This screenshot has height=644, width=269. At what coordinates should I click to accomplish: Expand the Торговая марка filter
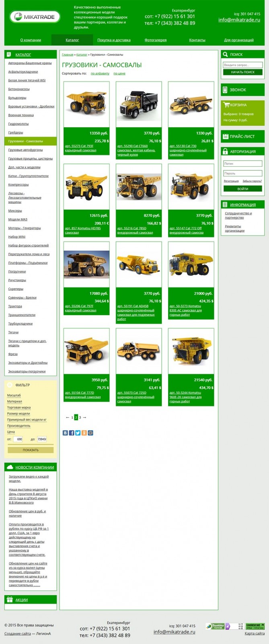click(x=18, y=407)
